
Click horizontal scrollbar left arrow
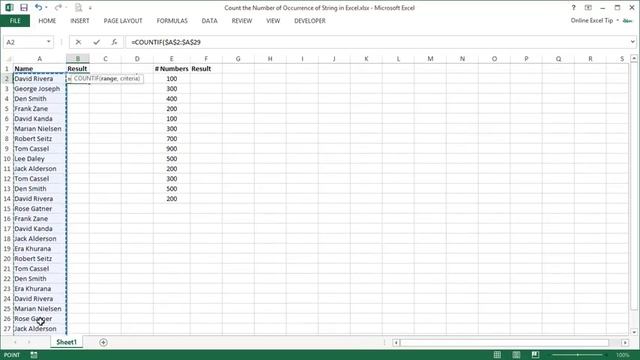pyautogui.click(x=396, y=342)
